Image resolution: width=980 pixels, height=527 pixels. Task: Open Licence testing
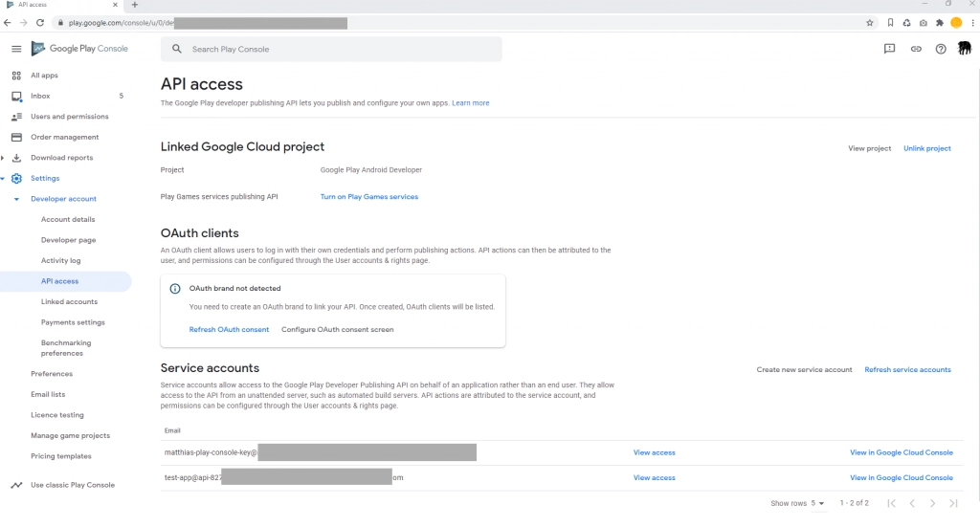[56, 415]
